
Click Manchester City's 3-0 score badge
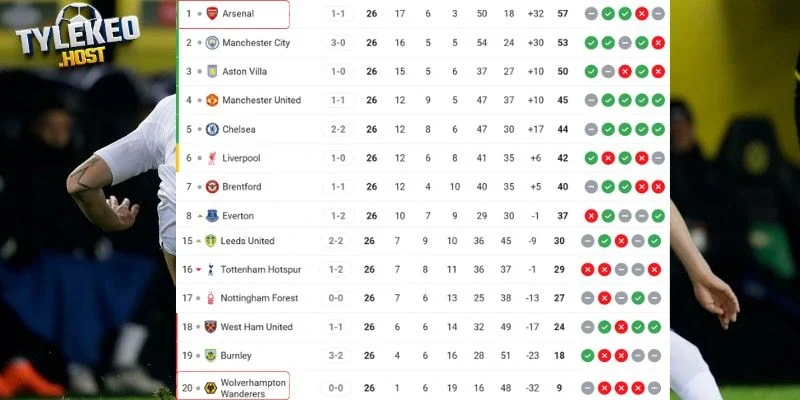click(x=338, y=43)
